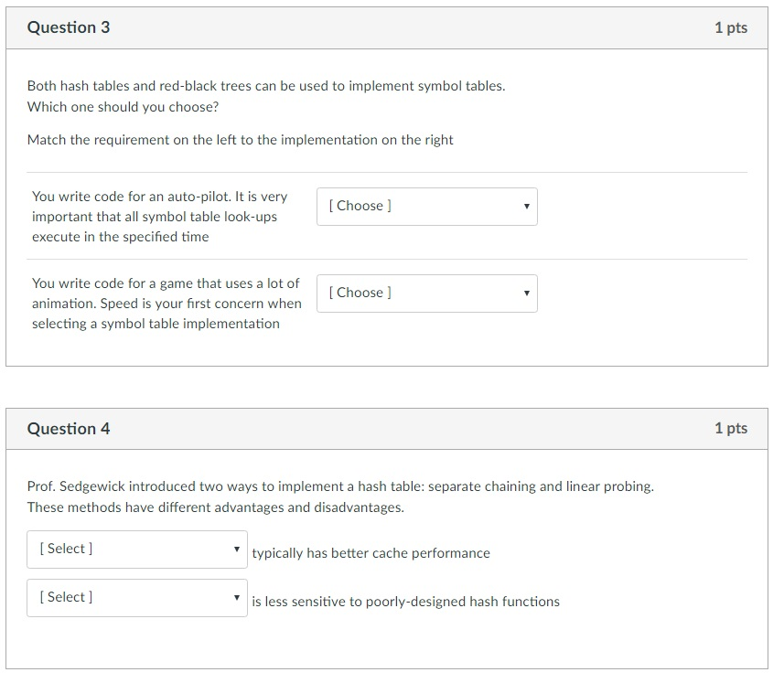Open the hash function sensitivity Select dropdown
This screenshot has height=683, width=784.
point(136,597)
